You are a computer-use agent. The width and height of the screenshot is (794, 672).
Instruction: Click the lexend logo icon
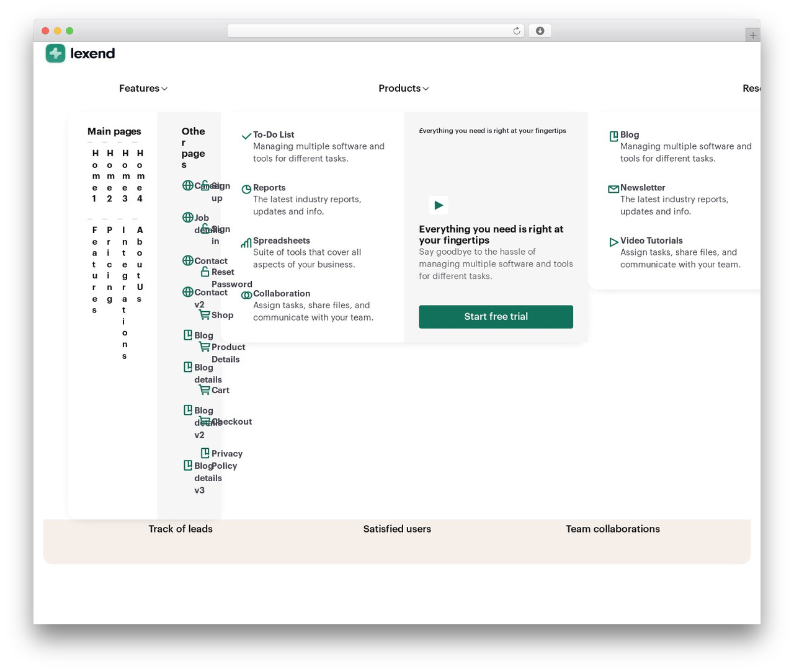coord(55,53)
